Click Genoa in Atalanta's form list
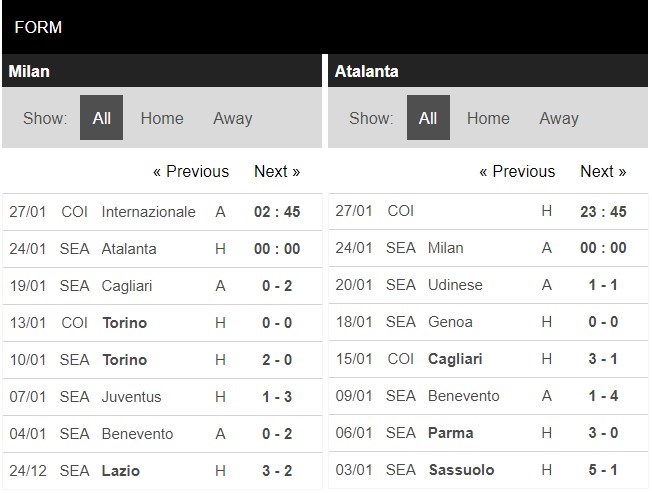652x493 pixels. (x=450, y=322)
